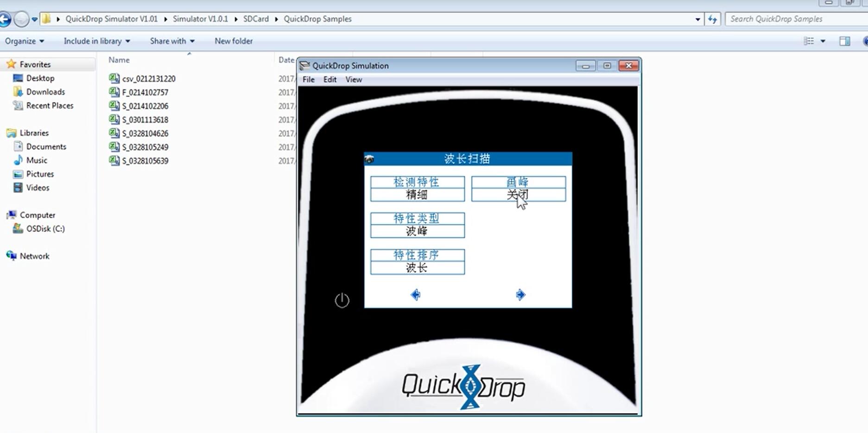Open the 检测特性 setting showing 精细
This screenshot has height=433, width=868.
(417, 189)
